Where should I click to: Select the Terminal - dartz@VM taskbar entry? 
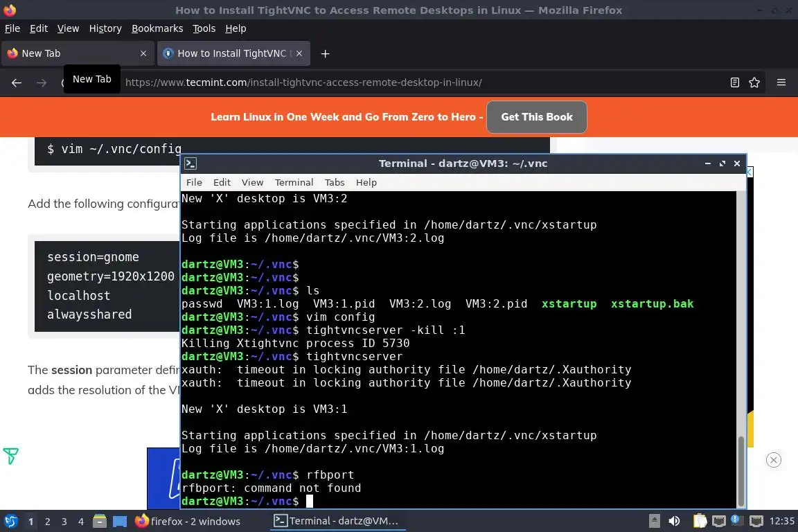pyautogui.click(x=337, y=522)
